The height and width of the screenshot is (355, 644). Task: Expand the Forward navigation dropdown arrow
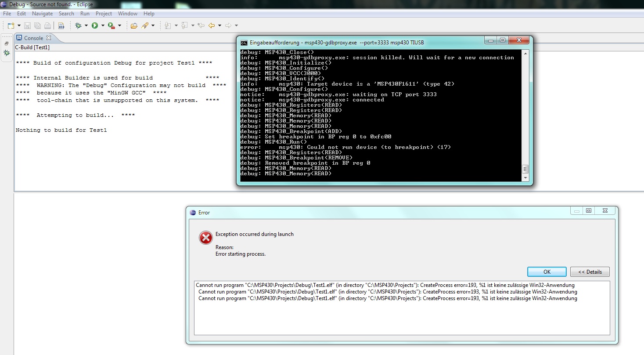click(236, 25)
